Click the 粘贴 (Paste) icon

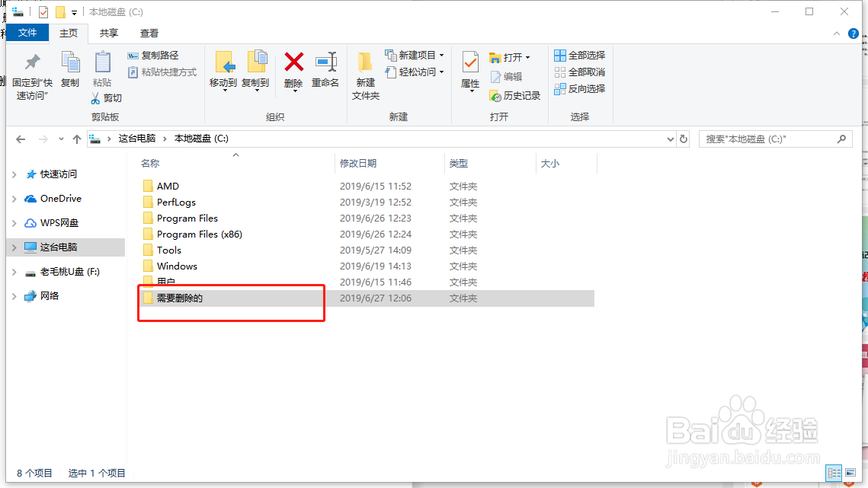pos(102,72)
